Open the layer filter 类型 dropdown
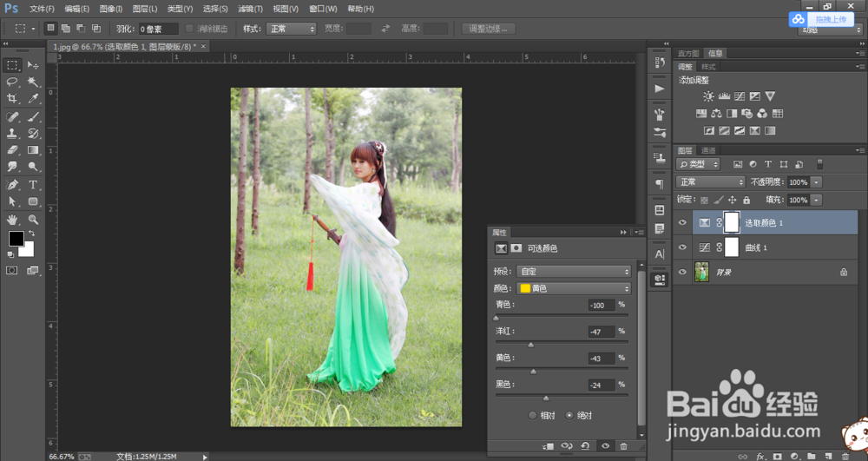Image resolution: width=868 pixels, height=461 pixels. click(x=698, y=164)
